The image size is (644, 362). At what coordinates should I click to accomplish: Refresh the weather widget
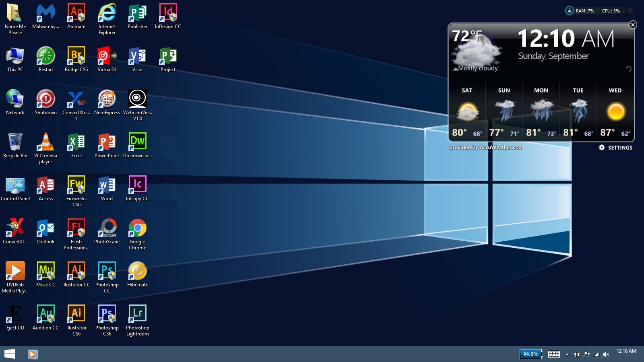tap(628, 69)
